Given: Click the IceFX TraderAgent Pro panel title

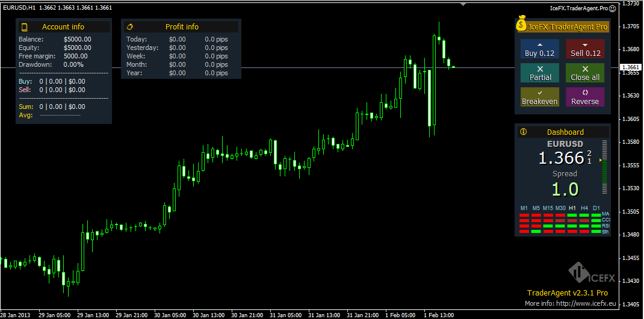Looking at the screenshot, I should [x=567, y=27].
